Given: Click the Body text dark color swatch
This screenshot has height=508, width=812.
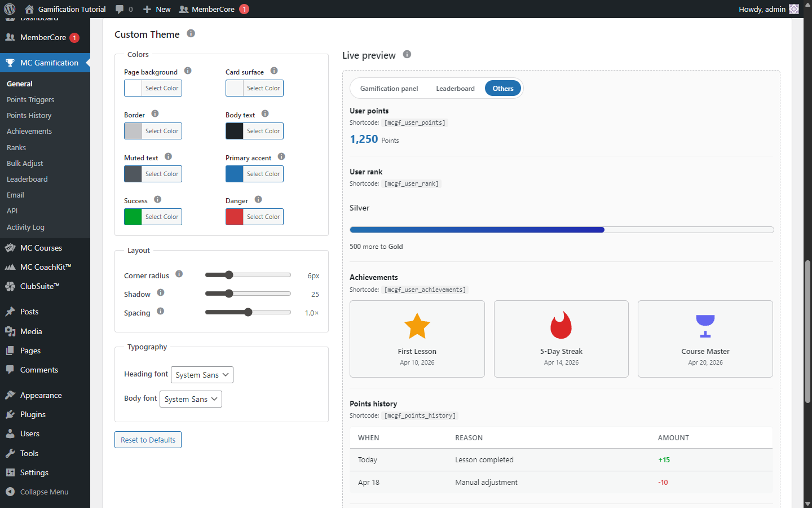Looking at the screenshot, I should coord(235,131).
